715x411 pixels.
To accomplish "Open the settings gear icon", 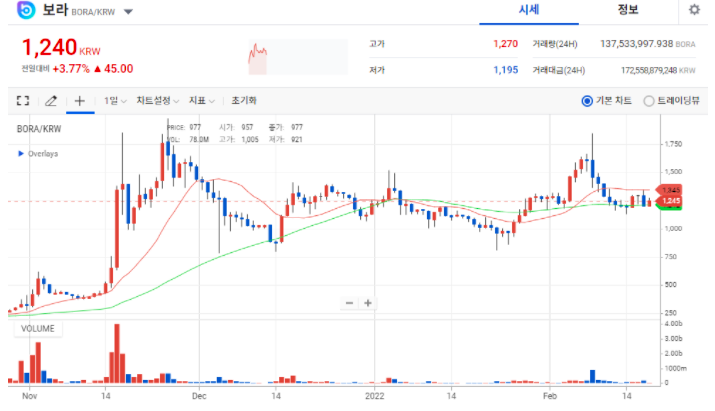I will click(694, 10).
